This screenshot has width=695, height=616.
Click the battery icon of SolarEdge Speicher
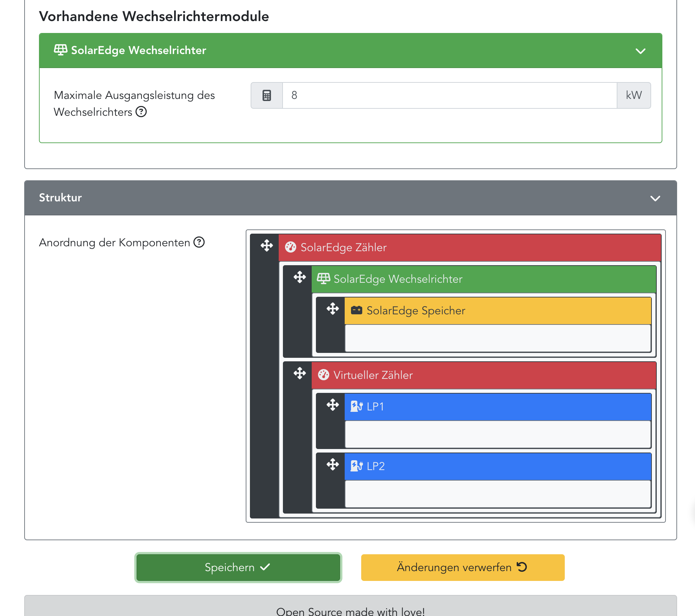[x=357, y=310]
